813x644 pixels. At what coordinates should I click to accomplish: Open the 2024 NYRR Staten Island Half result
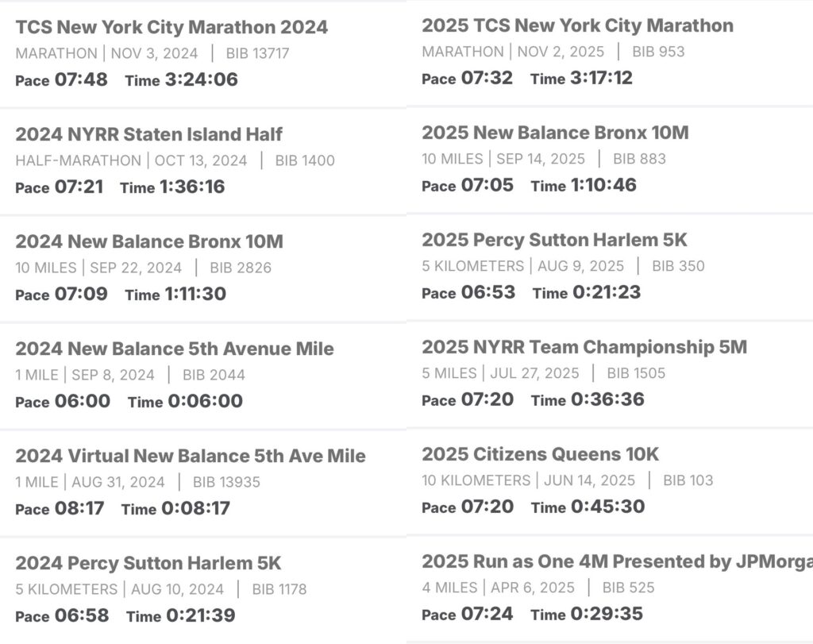coord(149,134)
